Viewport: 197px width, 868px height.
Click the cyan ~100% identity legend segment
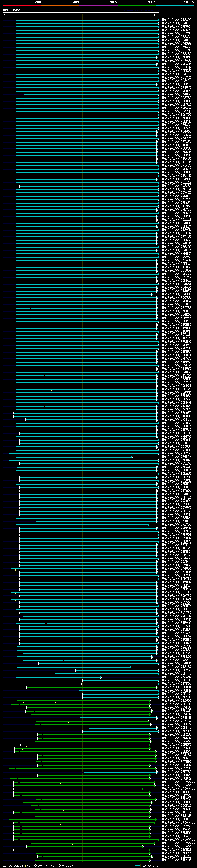click(x=175, y=6)
